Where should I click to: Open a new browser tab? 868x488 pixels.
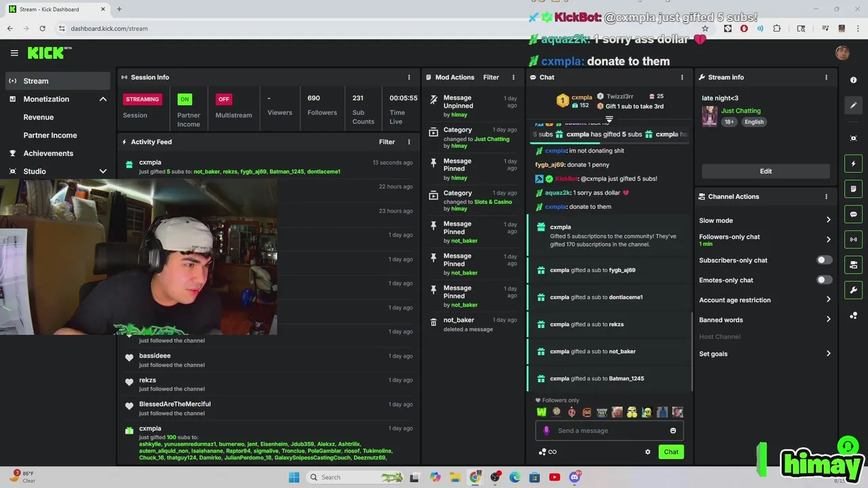(119, 9)
